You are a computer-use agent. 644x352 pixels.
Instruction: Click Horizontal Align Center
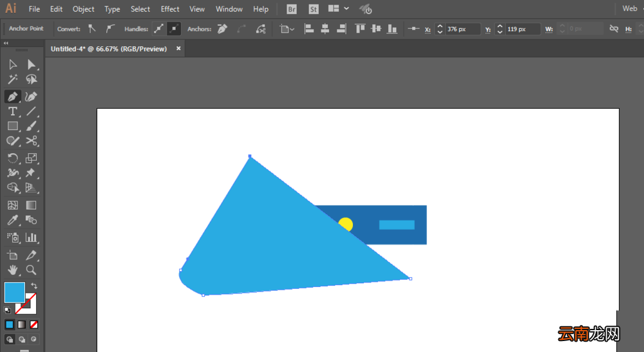(x=325, y=29)
